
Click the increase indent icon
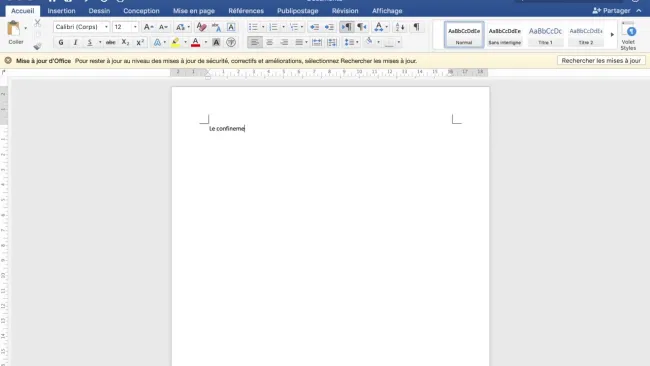click(329, 27)
